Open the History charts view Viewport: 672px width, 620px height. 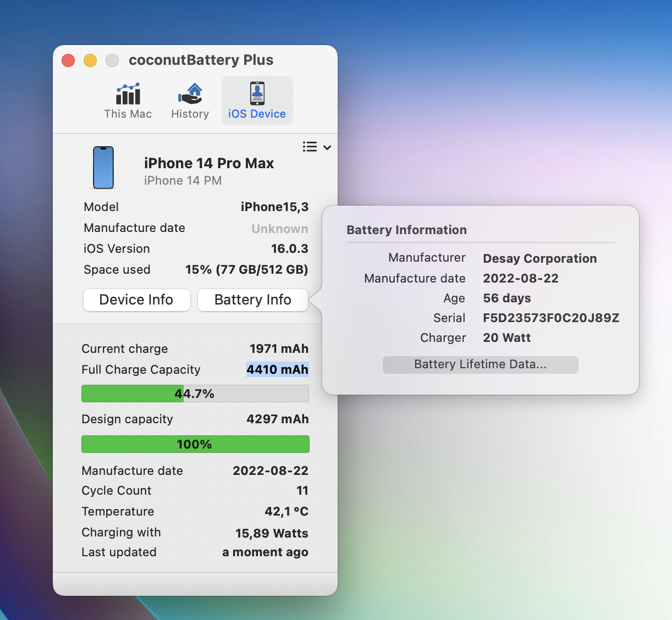tap(190, 102)
